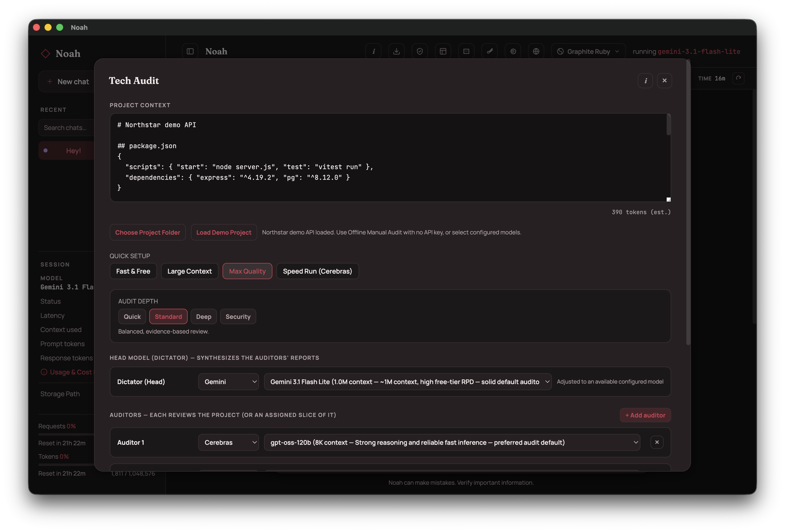Screen dimensions: 785x532
Task: Open the Hey! recent chat
Action: tap(67, 151)
